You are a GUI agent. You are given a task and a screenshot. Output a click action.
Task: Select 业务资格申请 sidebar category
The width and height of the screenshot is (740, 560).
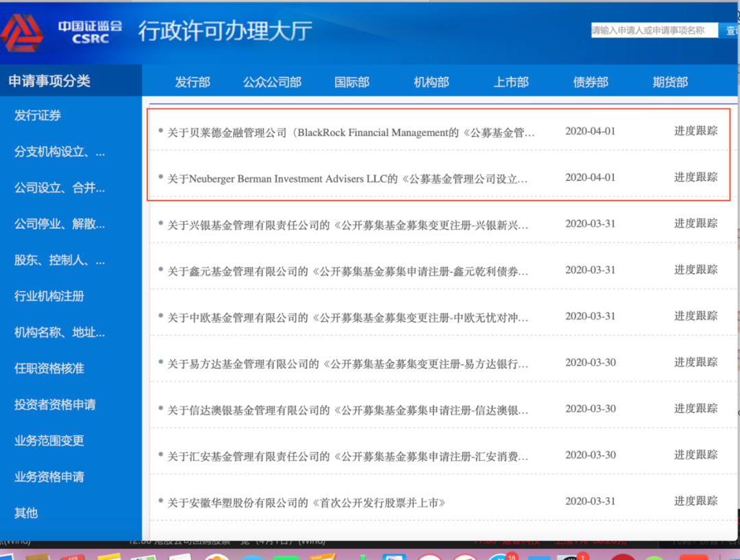(x=49, y=476)
